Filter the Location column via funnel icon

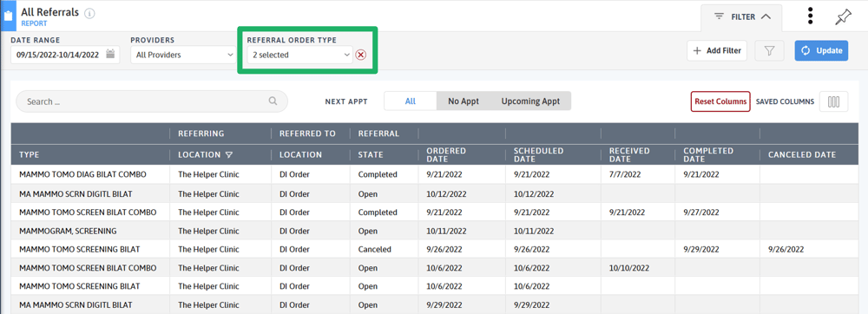(x=228, y=154)
